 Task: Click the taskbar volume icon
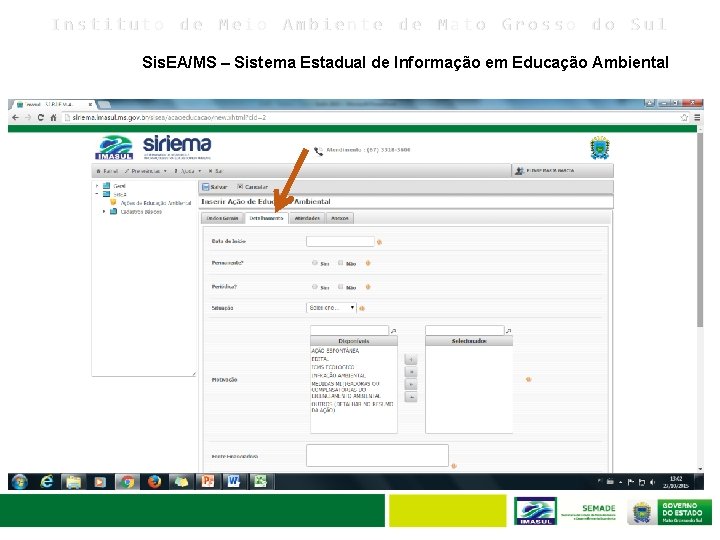pyautogui.click(x=652, y=482)
